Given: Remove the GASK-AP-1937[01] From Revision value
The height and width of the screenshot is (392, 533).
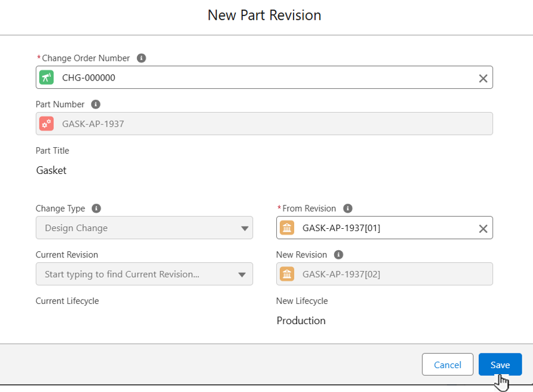Looking at the screenshot, I should click(483, 228).
